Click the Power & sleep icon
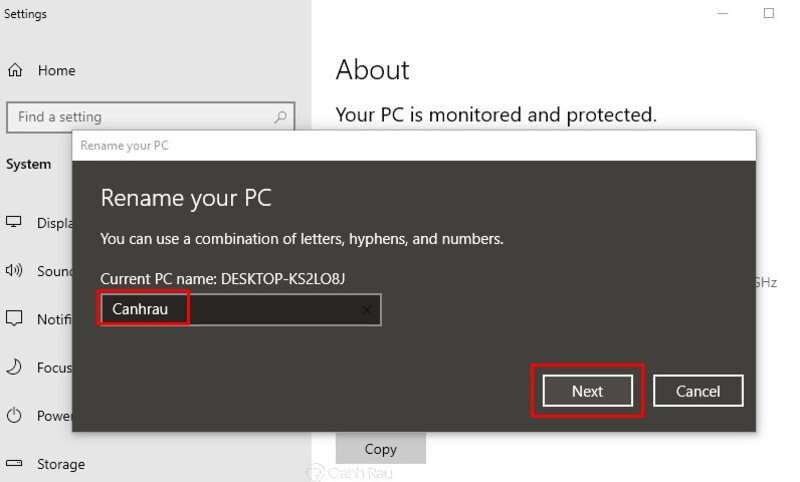Screen dimensions: 800x482 (14, 415)
